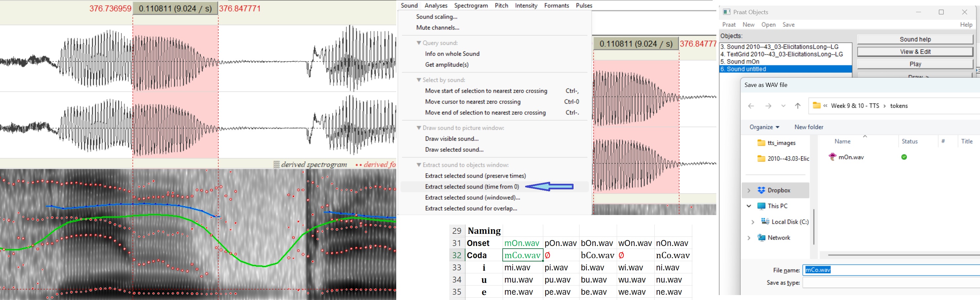Collapse the This PC tree node
The width and height of the screenshot is (980, 300).
[749, 206]
